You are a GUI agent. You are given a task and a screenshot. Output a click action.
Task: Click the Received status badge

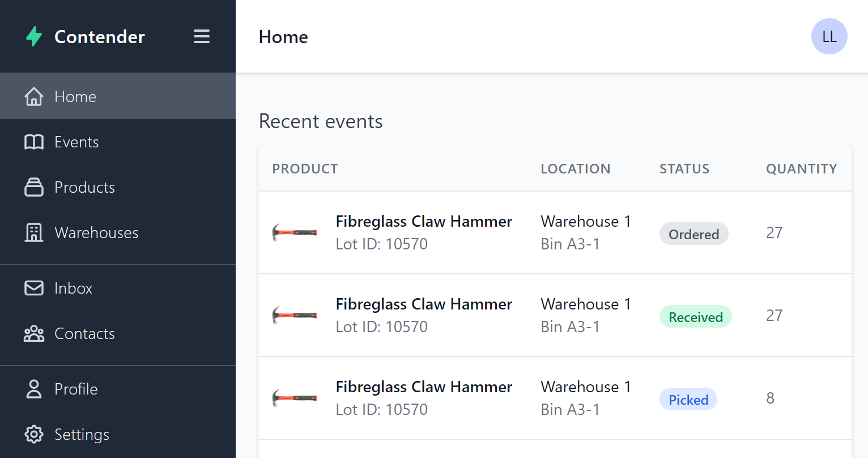coord(695,316)
